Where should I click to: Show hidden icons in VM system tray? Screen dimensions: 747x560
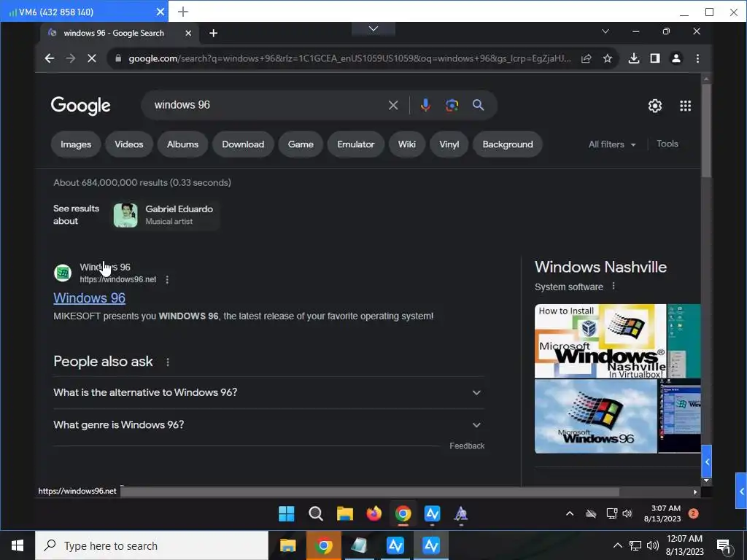click(569, 514)
